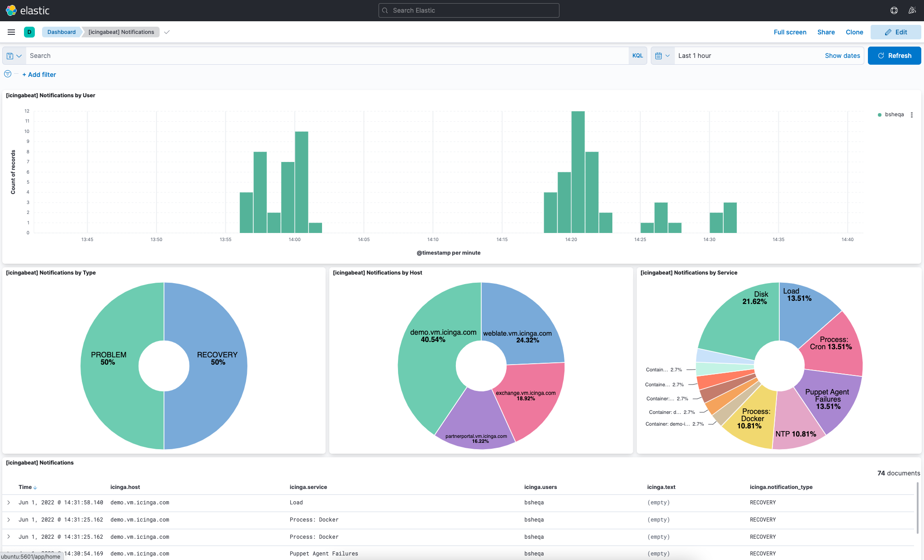Click the table vertical scrollbar
Image resolution: width=924 pixels, height=560 pixels.
pos(918,508)
